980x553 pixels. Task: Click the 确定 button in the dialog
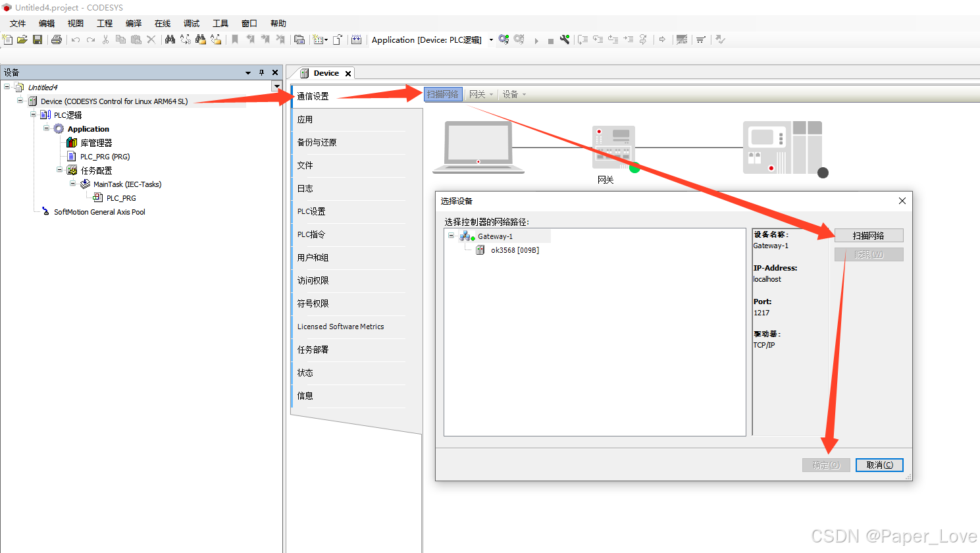(x=826, y=465)
